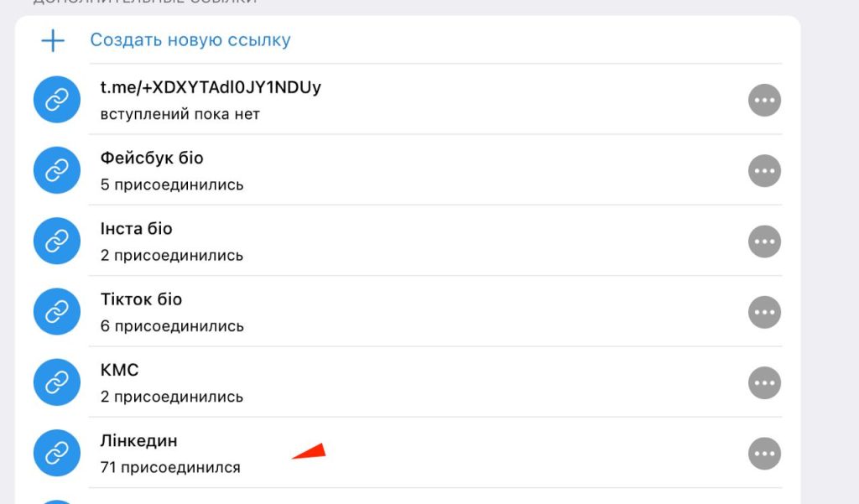Click the link icon beside КМС
Image resolution: width=859 pixels, height=504 pixels.
pos(57,382)
